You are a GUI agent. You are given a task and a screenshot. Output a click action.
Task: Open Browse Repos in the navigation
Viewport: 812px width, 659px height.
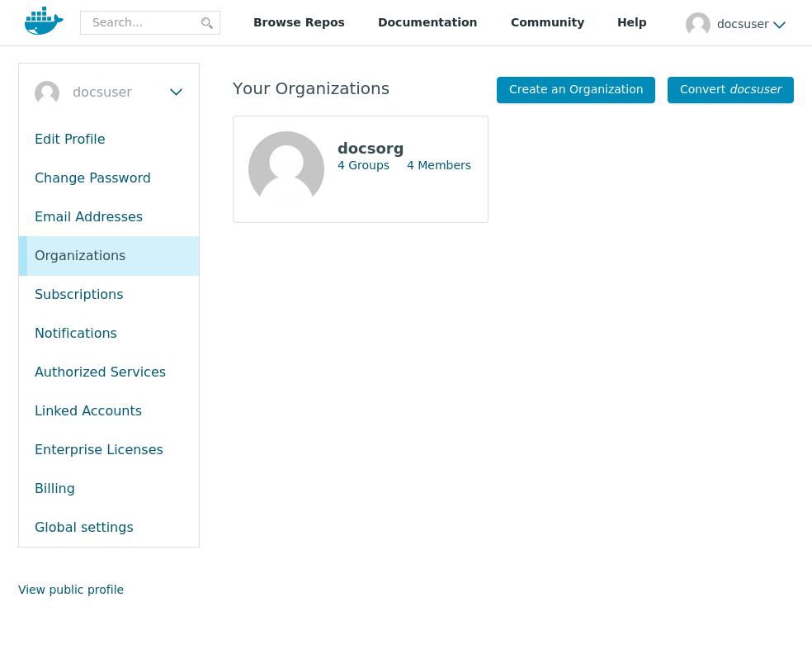(x=299, y=22)
